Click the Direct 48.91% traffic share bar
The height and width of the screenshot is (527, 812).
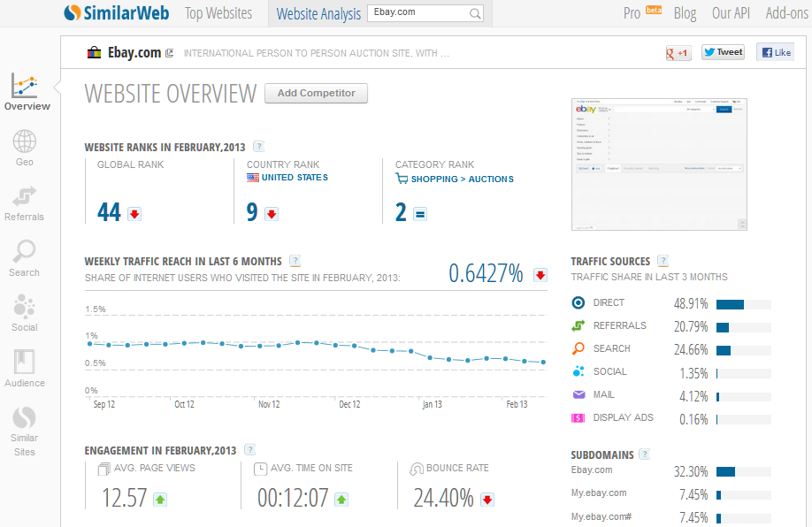click(744, 304)
